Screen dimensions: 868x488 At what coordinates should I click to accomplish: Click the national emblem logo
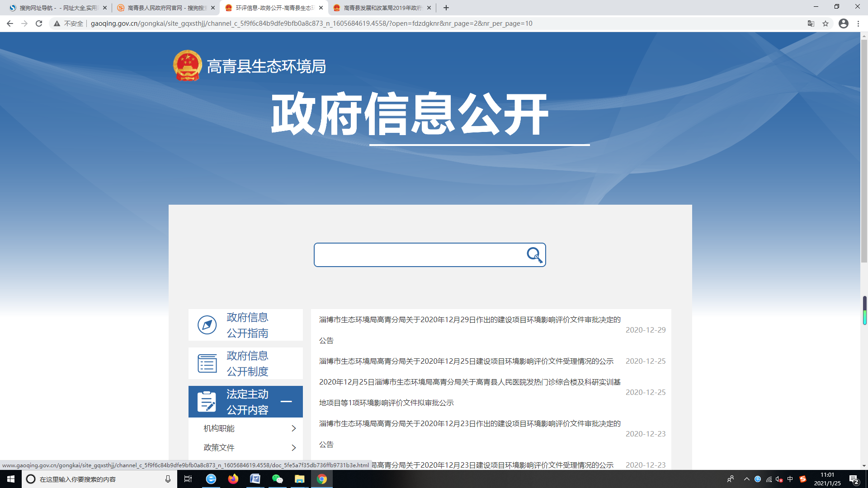[x=187, y=66]
